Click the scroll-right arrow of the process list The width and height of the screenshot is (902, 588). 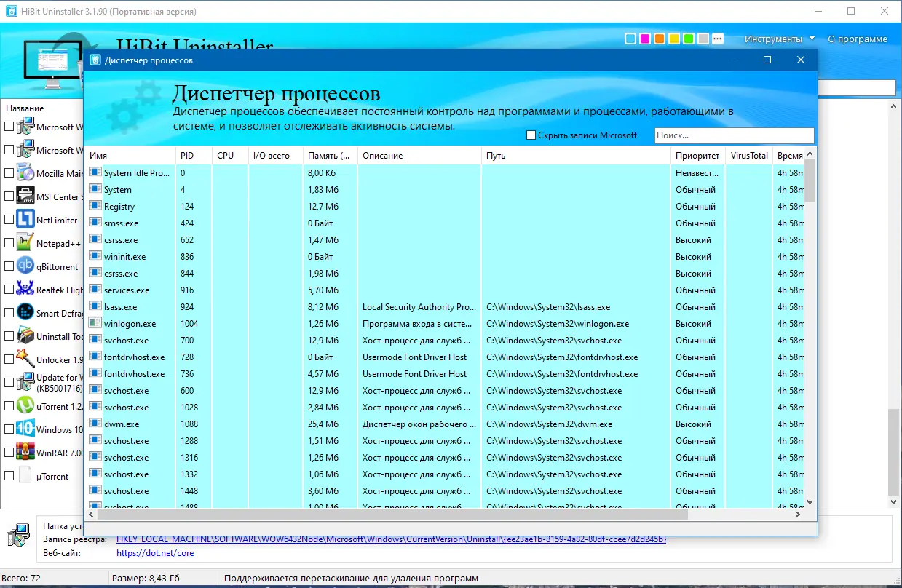point(798,513)
